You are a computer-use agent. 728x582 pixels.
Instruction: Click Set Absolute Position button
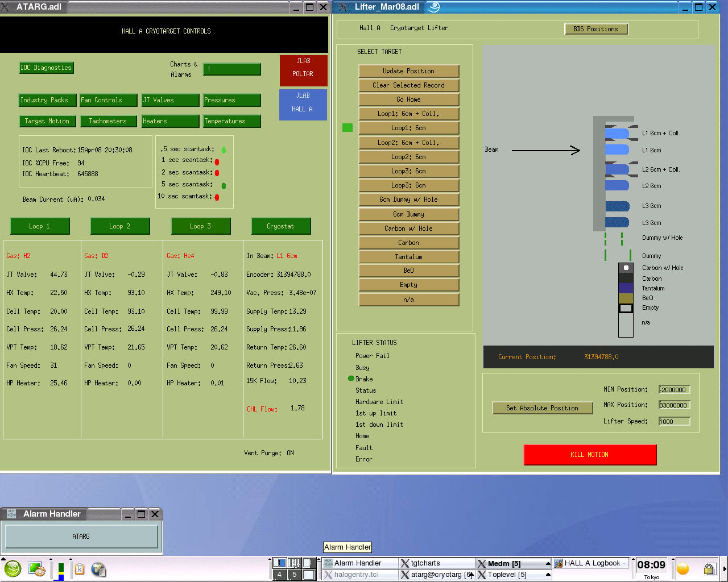click(x=543, y=408)
